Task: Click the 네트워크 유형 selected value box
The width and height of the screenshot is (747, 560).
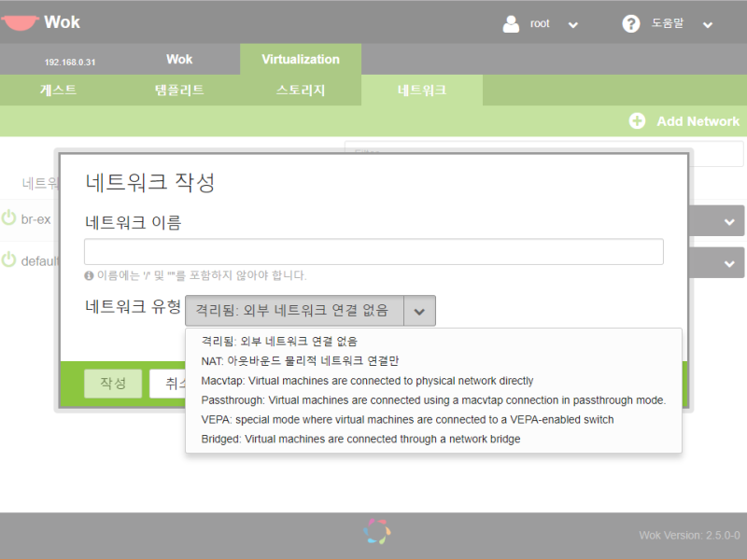Action: pyautogui.click(x=294, y=311)
